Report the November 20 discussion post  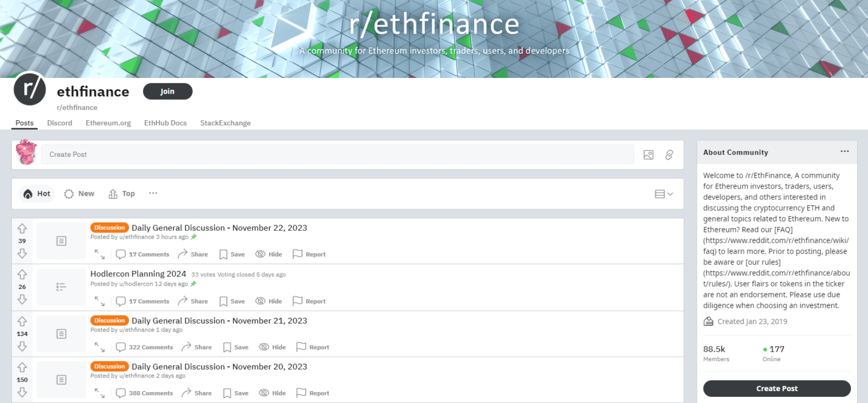(312, 392)
